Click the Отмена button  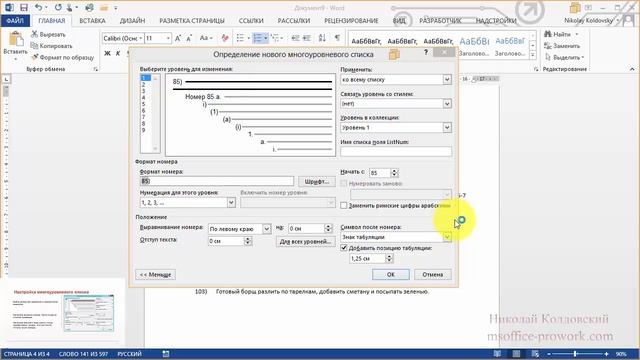(x=433, y=274)
